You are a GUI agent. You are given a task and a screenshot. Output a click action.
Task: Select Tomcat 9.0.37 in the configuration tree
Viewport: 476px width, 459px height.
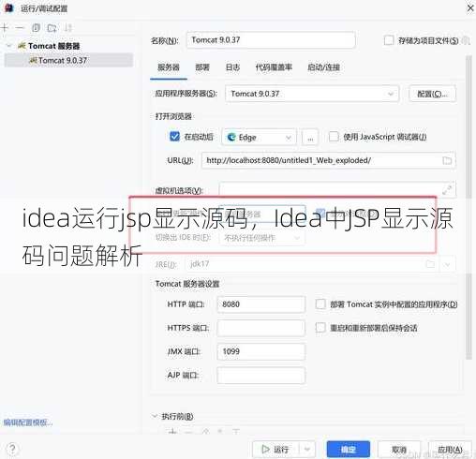68,60
